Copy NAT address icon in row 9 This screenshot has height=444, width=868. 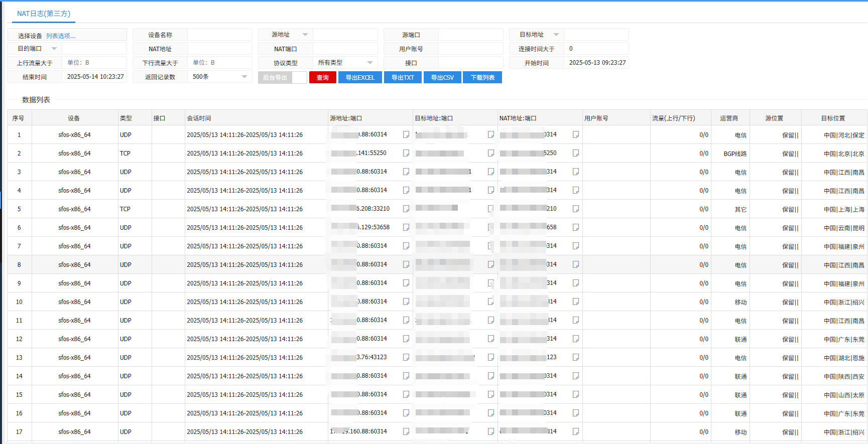pyautogui.click(x=576, y=283)
